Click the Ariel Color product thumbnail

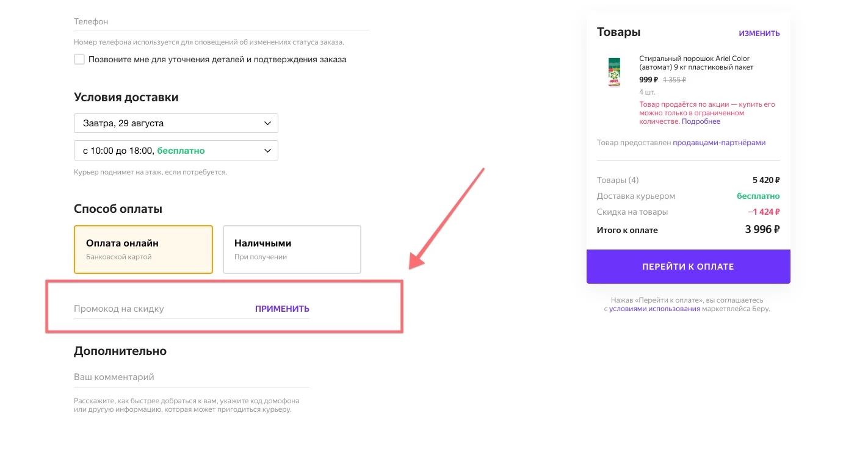[x=614, y=73]
